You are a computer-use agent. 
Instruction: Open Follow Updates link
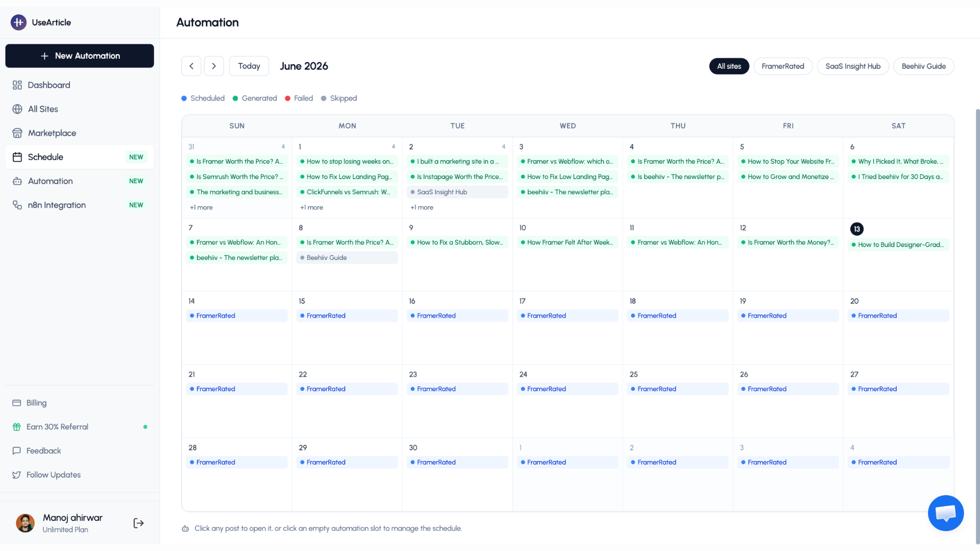80,475
